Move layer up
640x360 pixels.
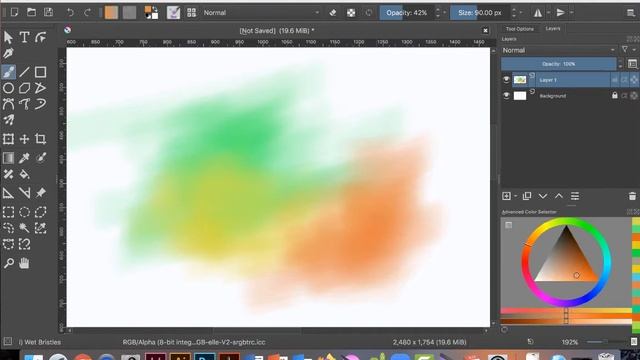[558, 196]
